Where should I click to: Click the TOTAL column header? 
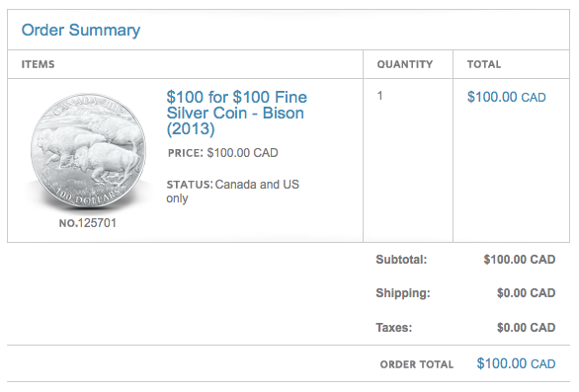484,64
